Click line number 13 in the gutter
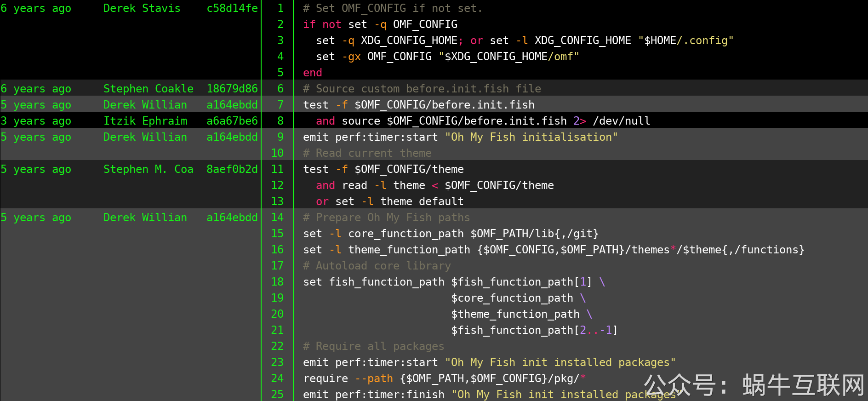Viewport: 868px width, 401px height. (277, 201)
